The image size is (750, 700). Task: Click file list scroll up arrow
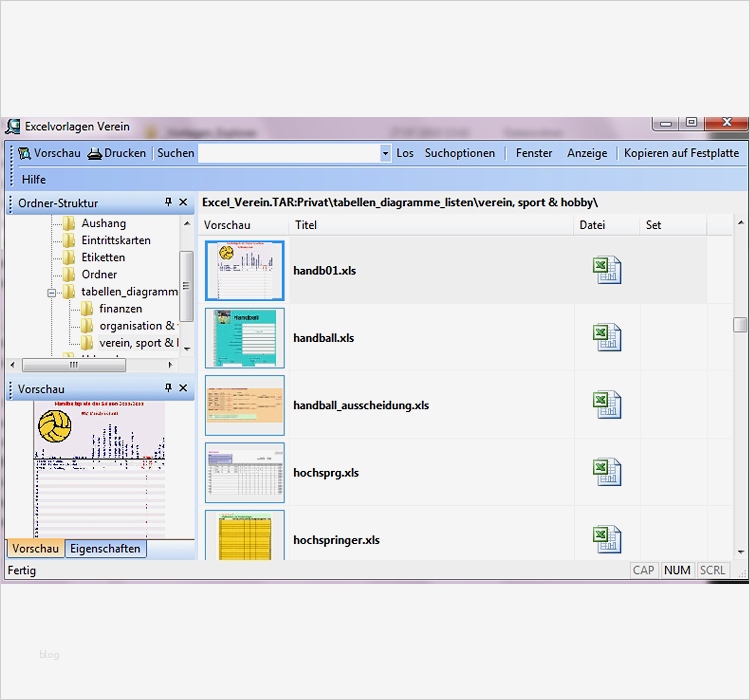click(740, 222)
